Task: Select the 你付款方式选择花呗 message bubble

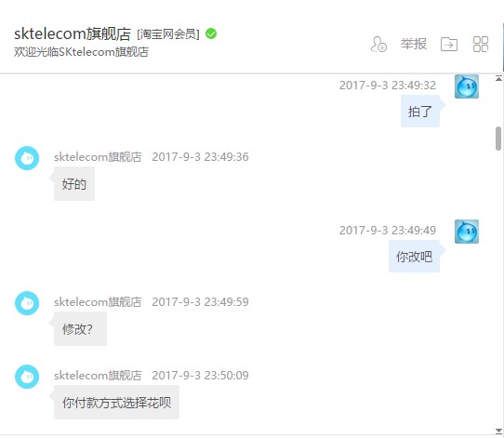Action: coord(116,403)
